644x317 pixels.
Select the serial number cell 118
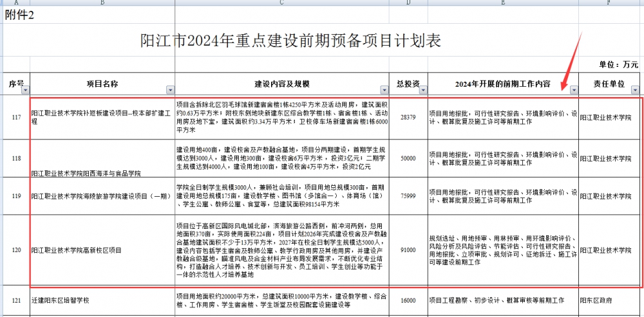(17, 158)
